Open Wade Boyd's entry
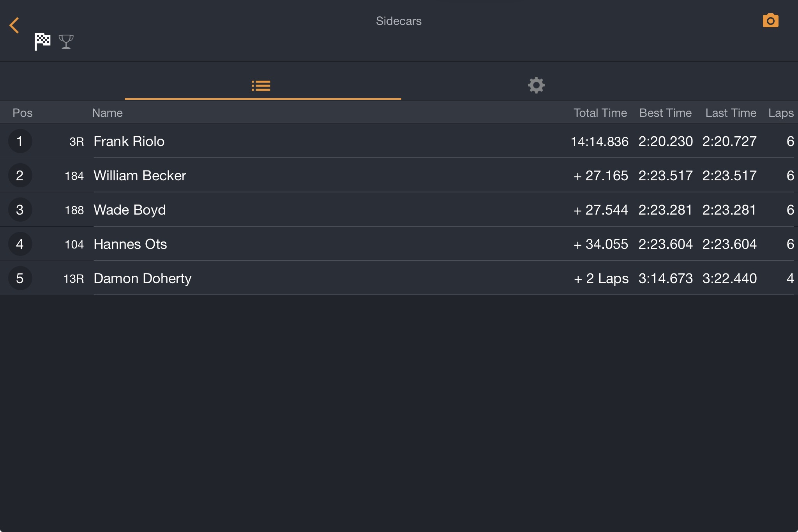Image resolution: width=798 pixels, height=532 pixels. (x=399, y=210)
